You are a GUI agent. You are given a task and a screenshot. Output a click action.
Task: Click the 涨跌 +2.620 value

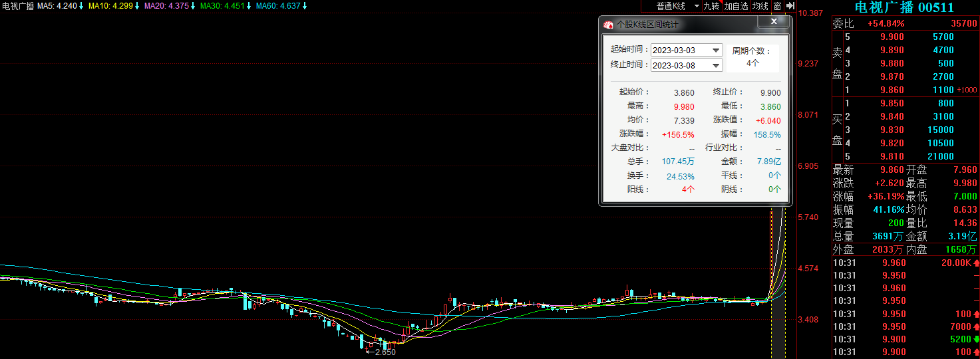pyautogui.click(x=890, y=183)
